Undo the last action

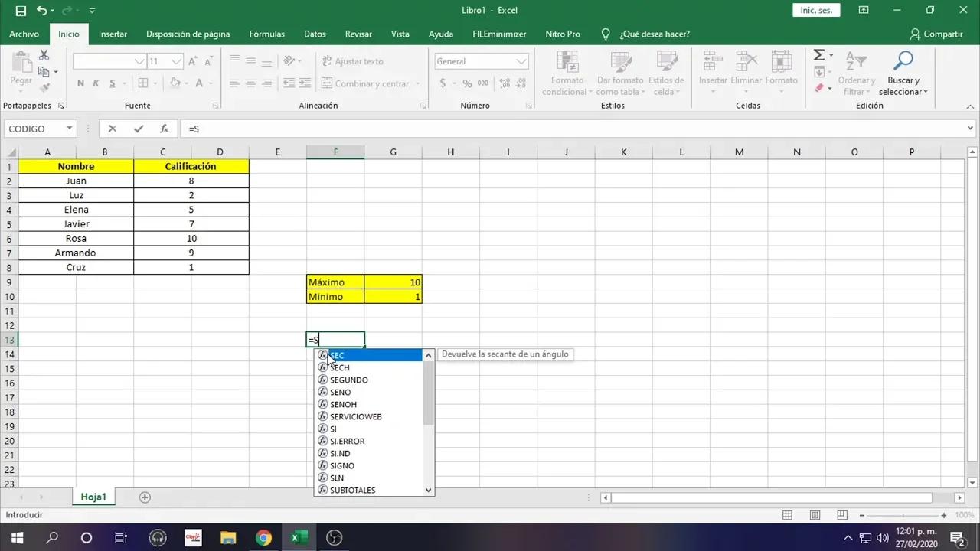41,11
